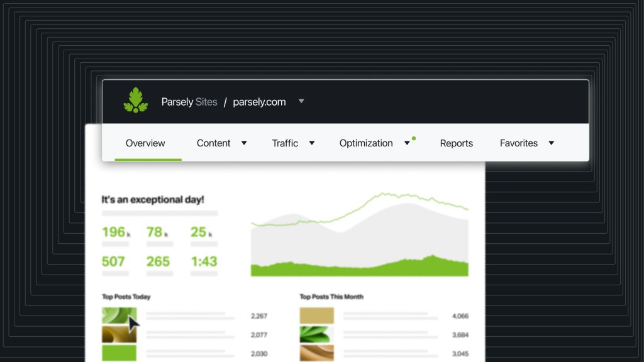Open the Optimization menu

(x=365, y=143)
